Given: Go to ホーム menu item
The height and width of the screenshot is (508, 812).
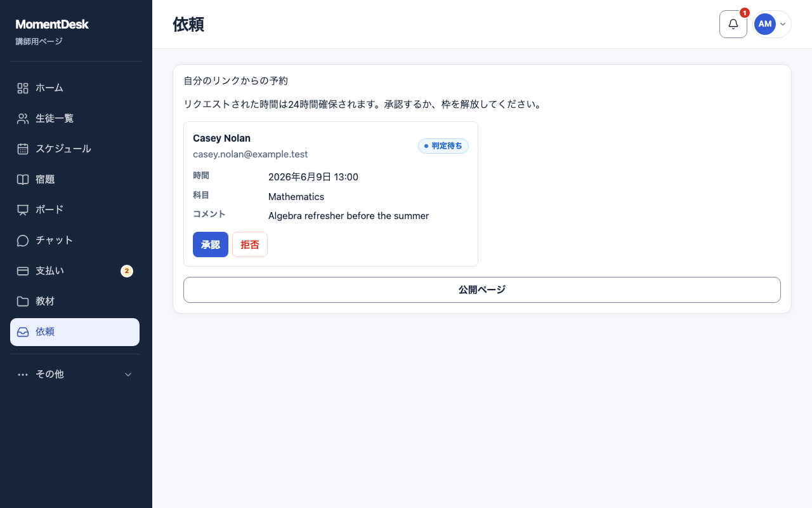Looking at the screenshot, I should tap(75, 88).
